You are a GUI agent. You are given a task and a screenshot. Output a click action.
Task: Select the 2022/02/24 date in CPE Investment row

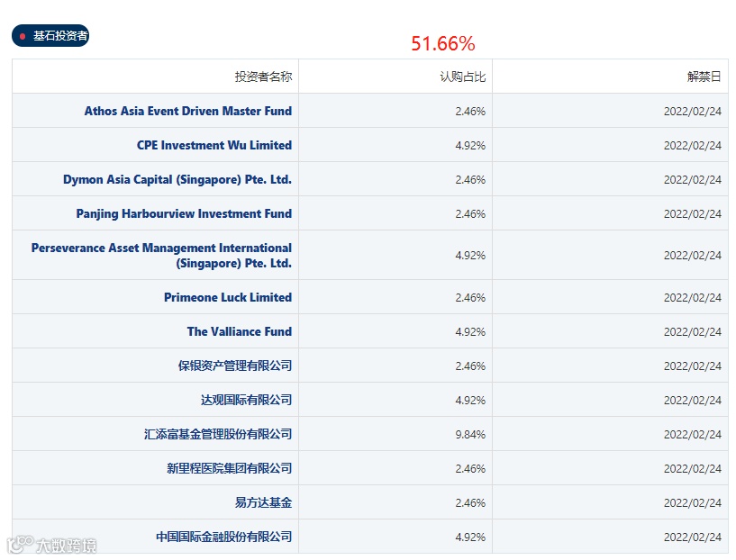pyautogui.click(x=693, y=145)
